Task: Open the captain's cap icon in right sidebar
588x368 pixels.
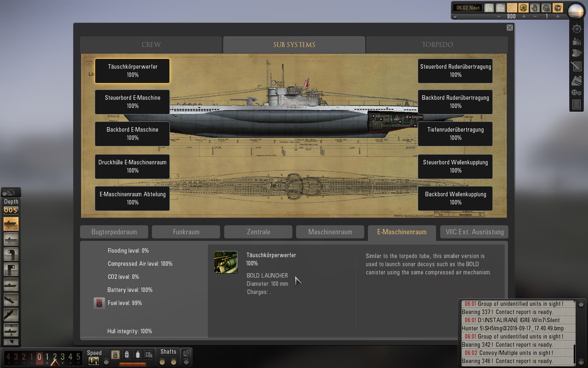Action: 577,54
